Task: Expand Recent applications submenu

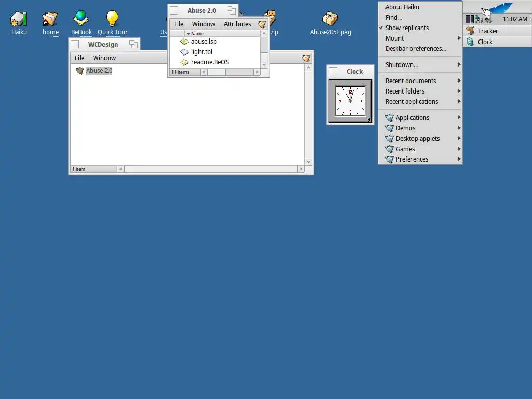Action: [x=420, y=101]
